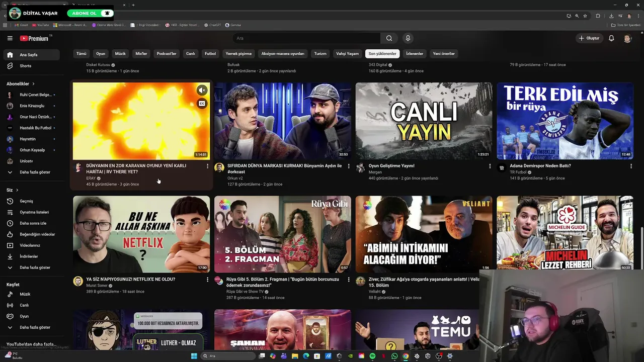
Task: Click the YouTube search input field
Action: (307, 38)
